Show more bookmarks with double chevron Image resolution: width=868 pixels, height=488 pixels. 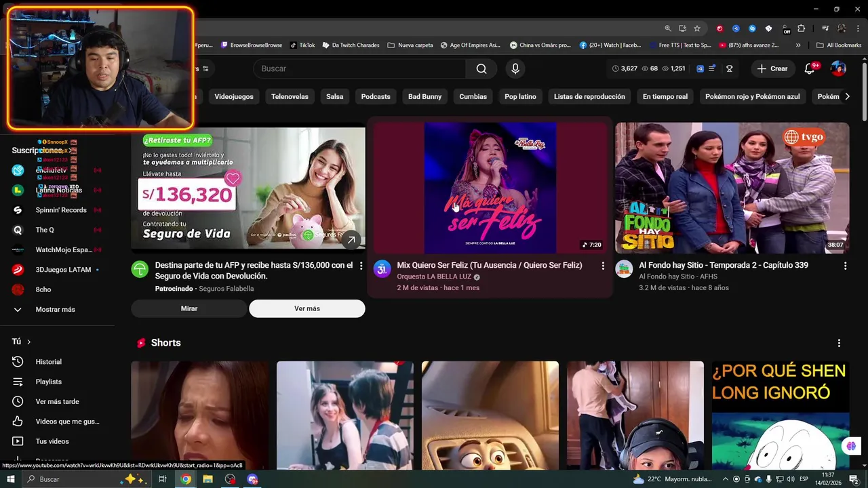[x=798, y=45]
